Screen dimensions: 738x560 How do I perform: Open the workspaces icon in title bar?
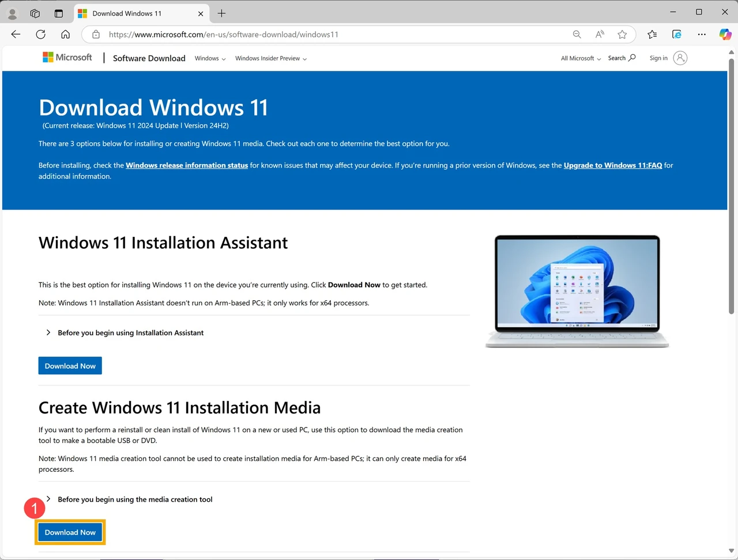35,13
